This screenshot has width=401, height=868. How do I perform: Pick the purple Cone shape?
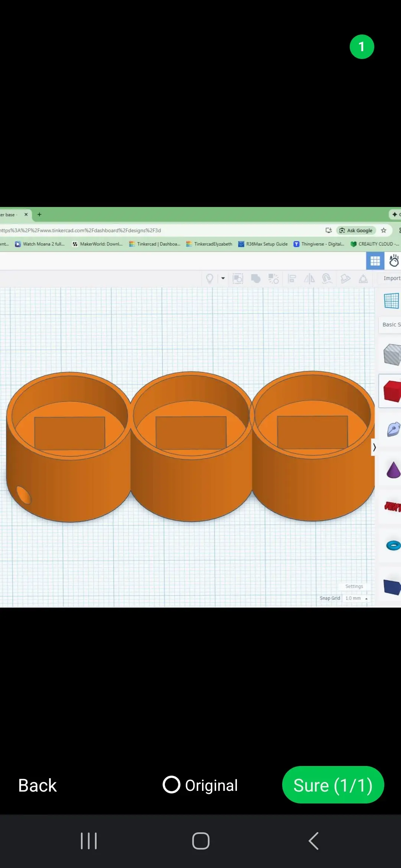coord(393,470)
